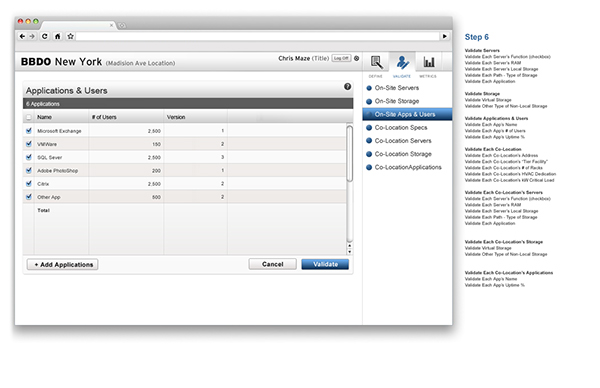Uncheck the VMWare row checkbox

pos(29,144)
